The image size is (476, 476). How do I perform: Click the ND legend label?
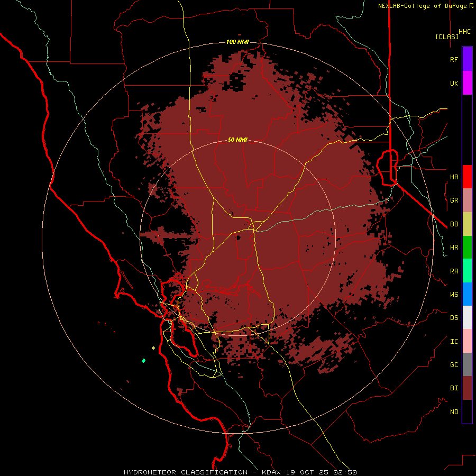tap(454, 412)
